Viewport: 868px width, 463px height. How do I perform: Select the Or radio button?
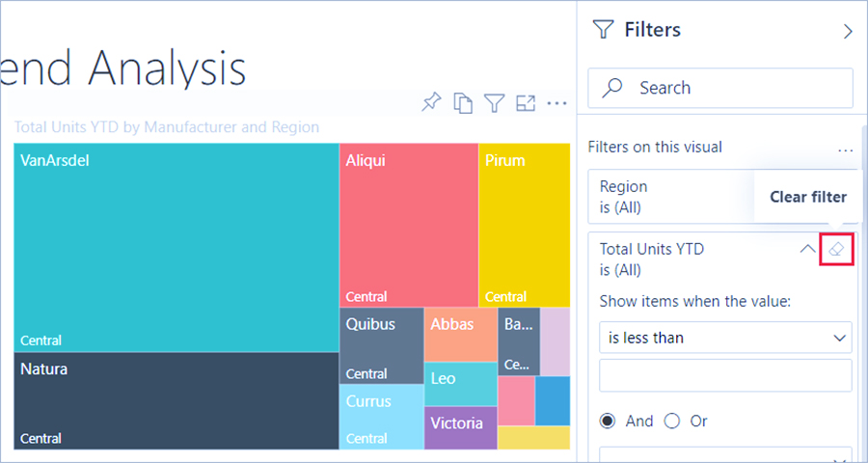672,421
